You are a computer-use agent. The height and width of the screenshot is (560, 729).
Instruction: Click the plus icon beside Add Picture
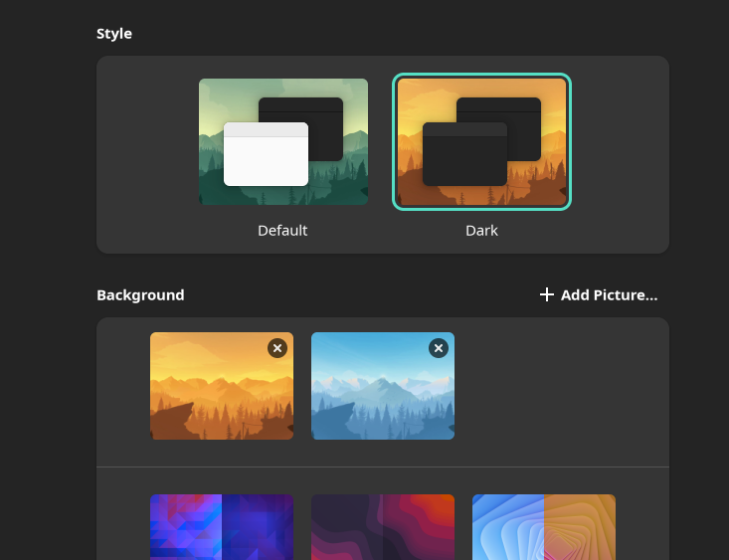tap(546, 295)
